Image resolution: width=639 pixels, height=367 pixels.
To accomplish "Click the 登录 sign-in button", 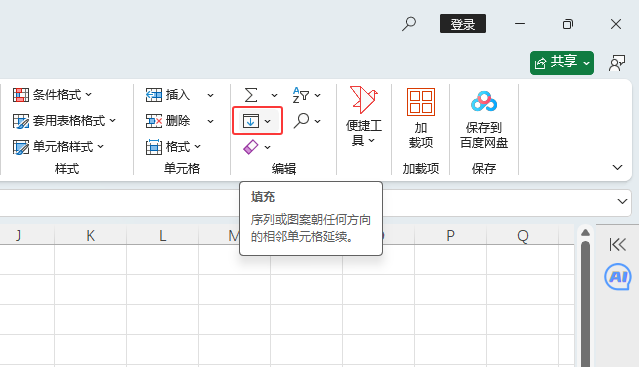I will click(463, 24).
